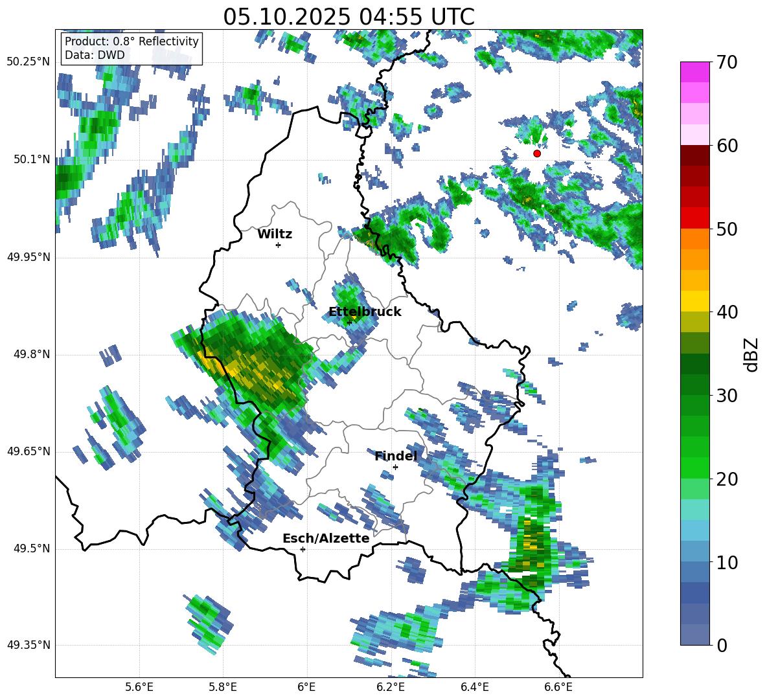Click the 49.35°N latitude label
The height and width of the screenshot is (700, 767).
tap(29, 645)
